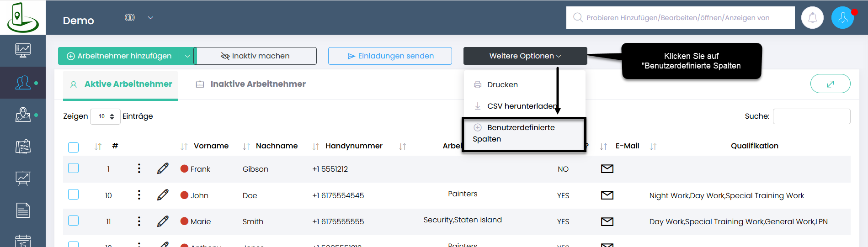The image size is (868, 247).
Task: Click the Inaktiv machen button
Action: (256, 56)
